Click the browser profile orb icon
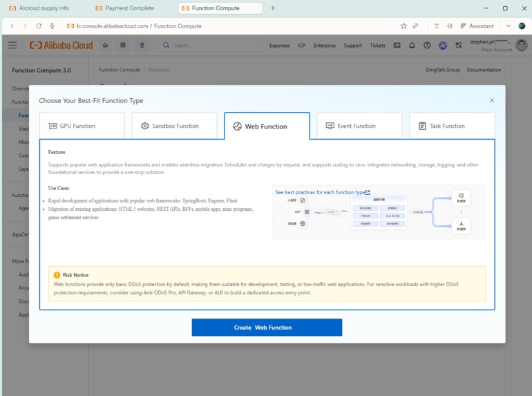The image size is (532, 396). tap(522, 26)
